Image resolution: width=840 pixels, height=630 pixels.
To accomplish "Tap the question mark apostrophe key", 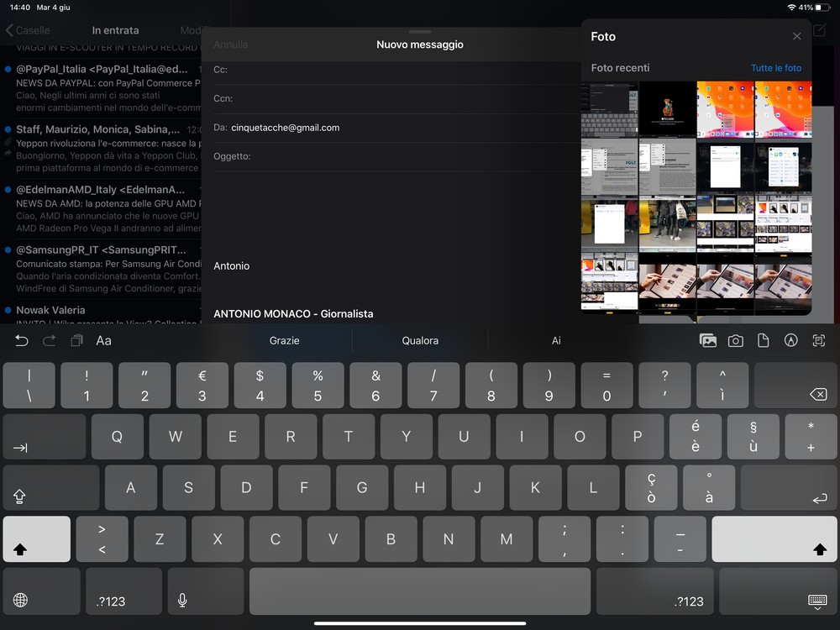I will tap(664, 386).
